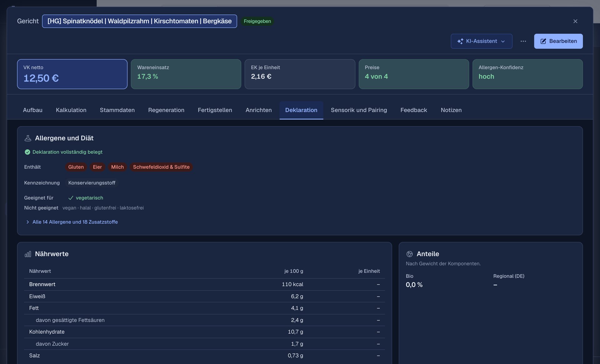Image resolution: width=600 pixels, height=364 pixels.
Task: Click the Bio 0,0 % value
Action: pos(414,285)
